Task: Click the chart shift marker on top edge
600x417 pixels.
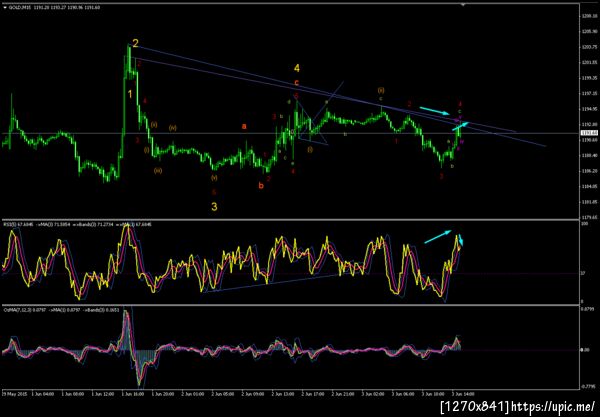Action: click(463, 5)
